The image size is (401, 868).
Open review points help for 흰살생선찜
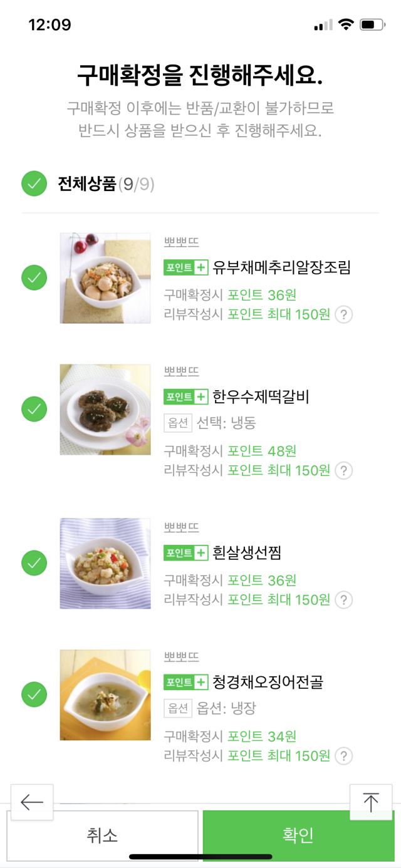(343, 600)
